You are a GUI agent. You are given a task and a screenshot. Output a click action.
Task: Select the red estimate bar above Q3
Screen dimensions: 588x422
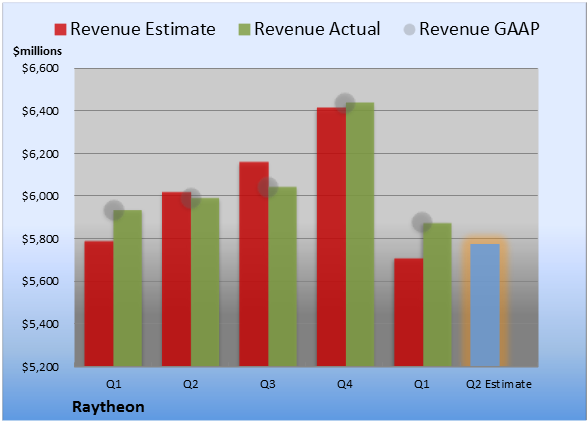coord(254,264)
